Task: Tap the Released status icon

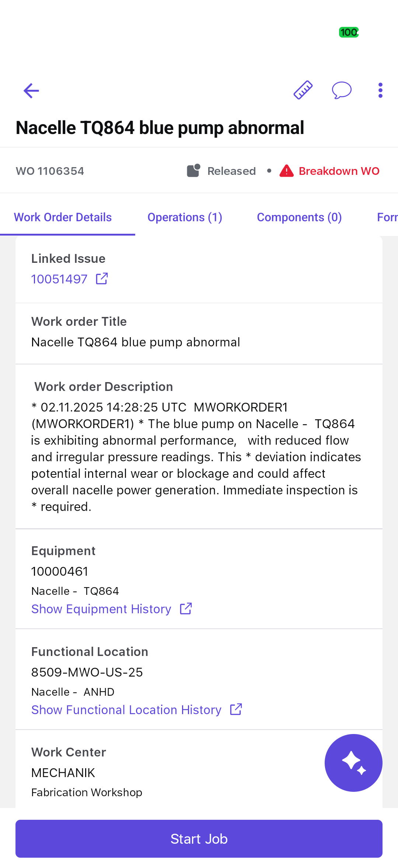Action: (193, 171)
